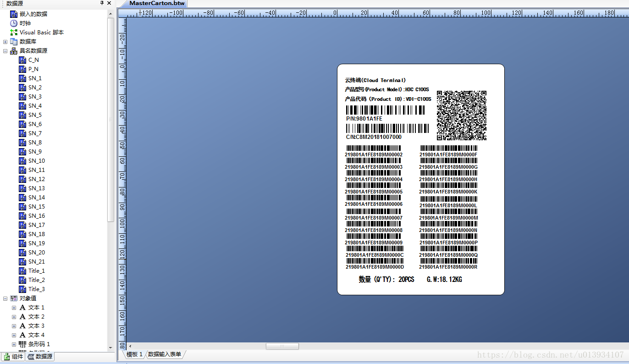
Task: Select the SN_16 data source
Action: [37, 216]
